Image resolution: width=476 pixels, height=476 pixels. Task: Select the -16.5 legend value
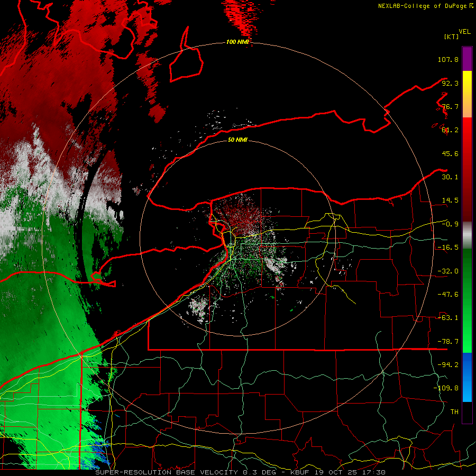[448, 248]
